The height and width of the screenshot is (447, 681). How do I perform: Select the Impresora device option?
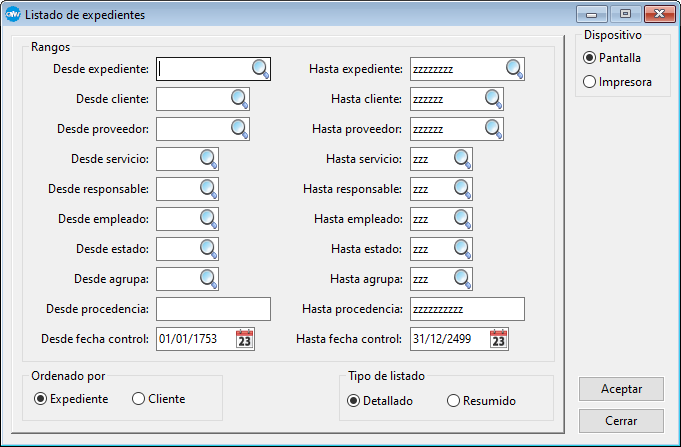click(x=590, y=82)
